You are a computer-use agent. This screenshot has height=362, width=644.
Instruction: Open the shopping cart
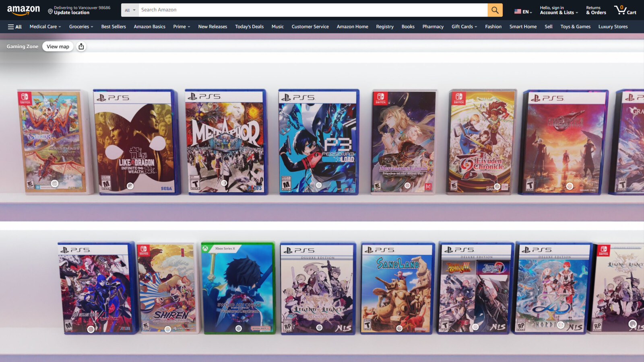coord(625,10)
